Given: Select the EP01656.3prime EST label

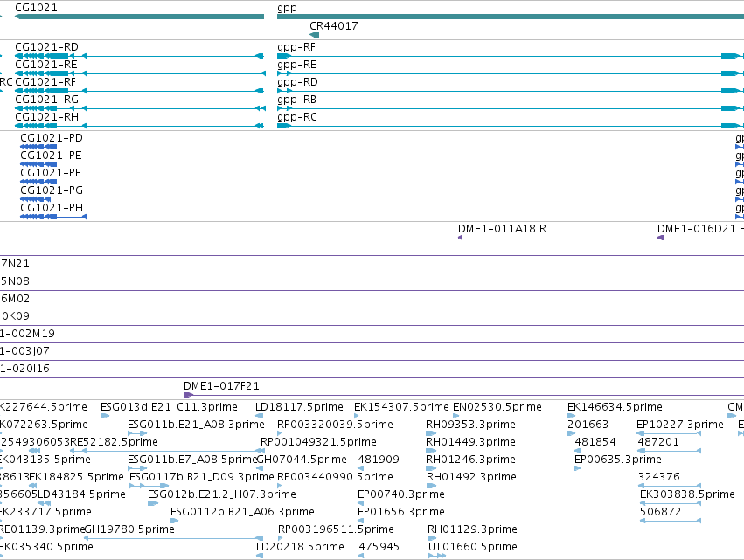Looking at the screenshot, I should pos(401,512).
